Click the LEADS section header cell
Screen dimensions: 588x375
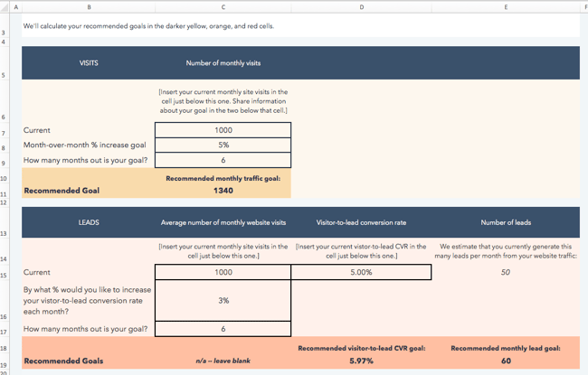pos(89,222)
